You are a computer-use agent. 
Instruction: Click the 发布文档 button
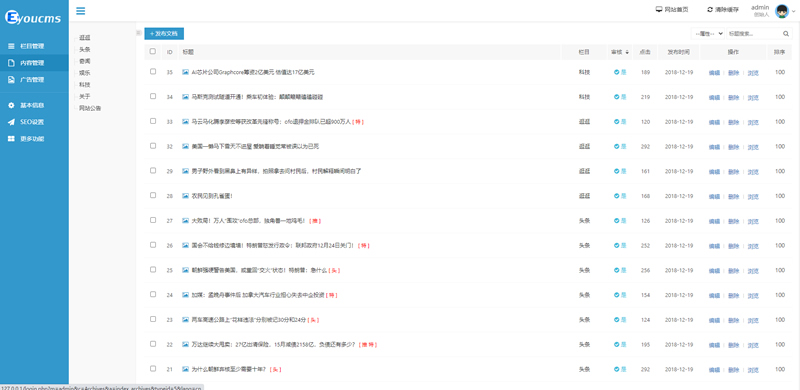click(164, 34)
